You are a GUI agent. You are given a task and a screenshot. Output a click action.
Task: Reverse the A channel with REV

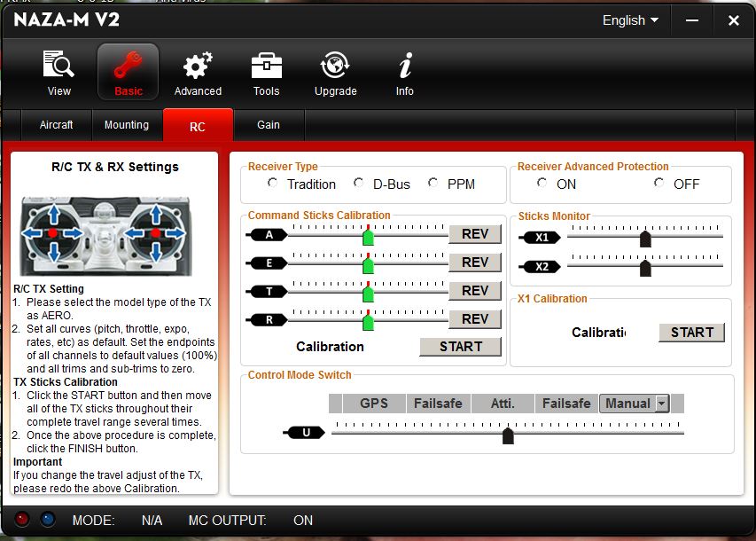point(475,234)
